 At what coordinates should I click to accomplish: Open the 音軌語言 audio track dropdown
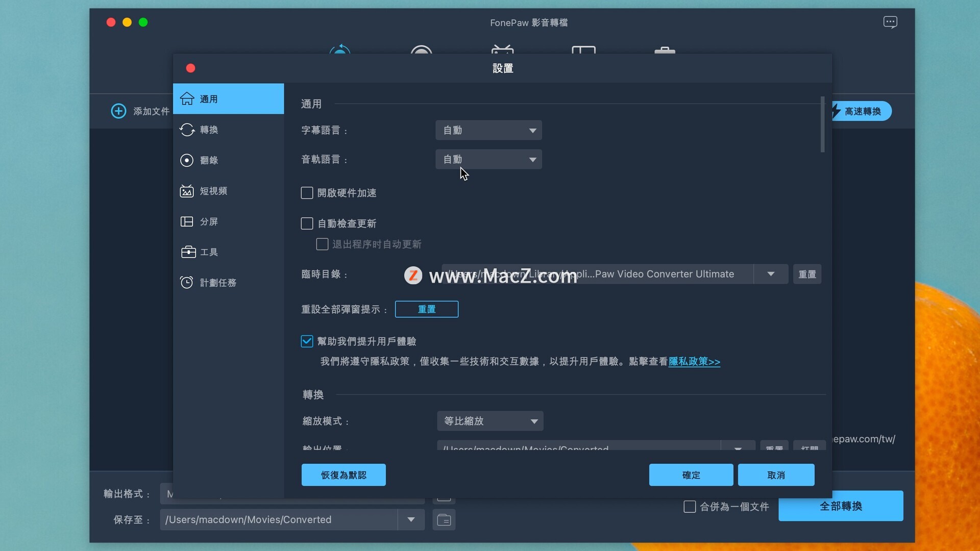click(x=488, y=159)
